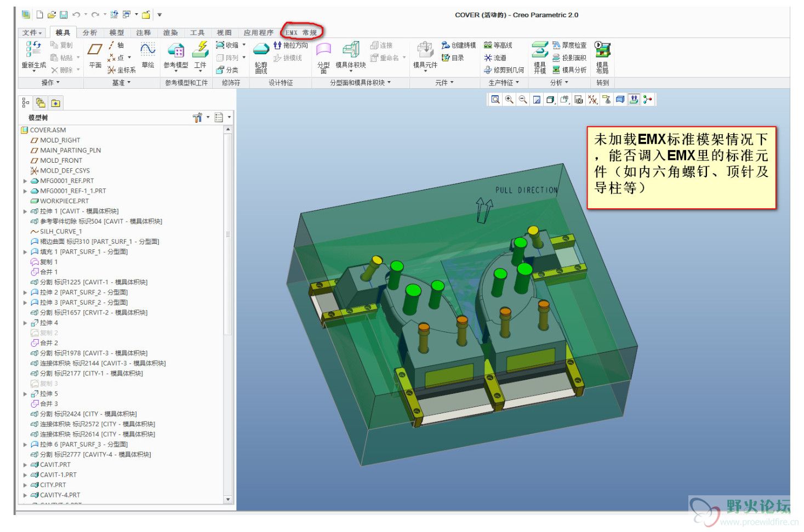
Task: Open the 基准 group dropdown
Action: tap(121, 83)
